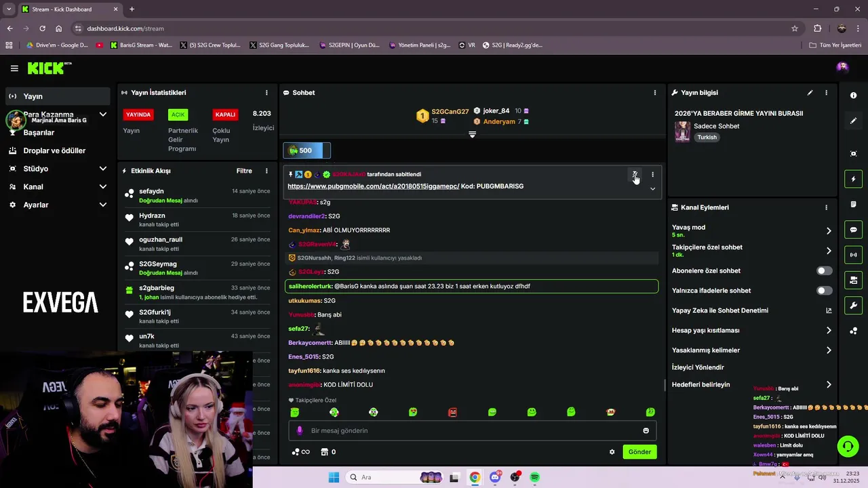868x488 pixels.
Task: Open the pubgmobile.com pinned link
Action: pos(373,186)
